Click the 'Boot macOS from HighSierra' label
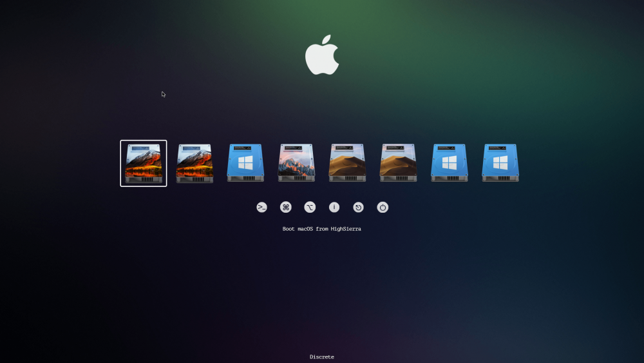The image size is (644, 363). click(x=321, y=229)
